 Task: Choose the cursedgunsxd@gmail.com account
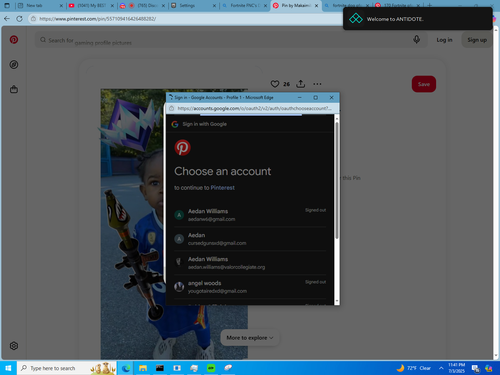pos(250,239)
